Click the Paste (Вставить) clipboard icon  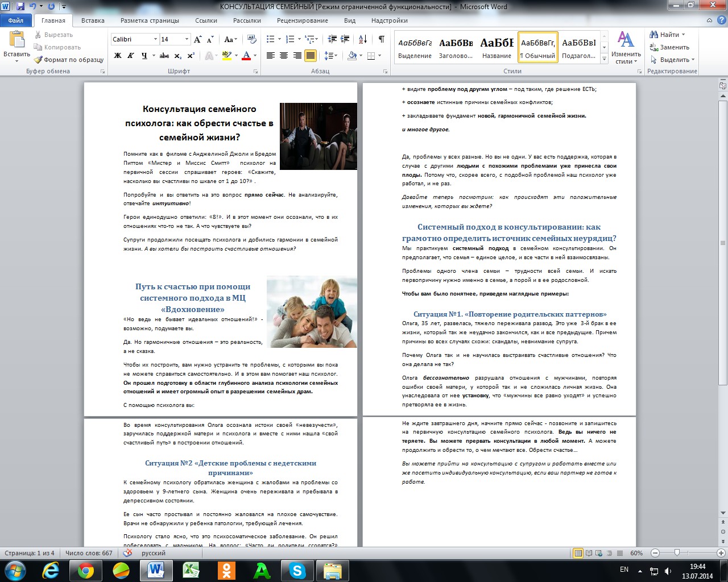(16, 40)
